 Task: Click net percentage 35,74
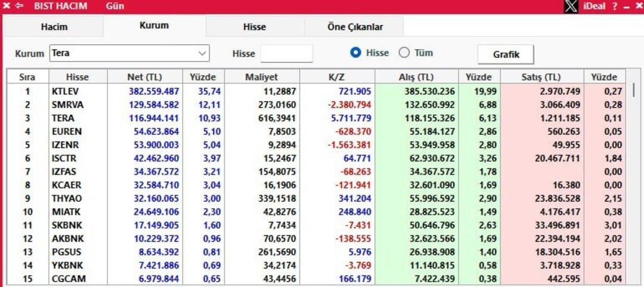(210, 91)
